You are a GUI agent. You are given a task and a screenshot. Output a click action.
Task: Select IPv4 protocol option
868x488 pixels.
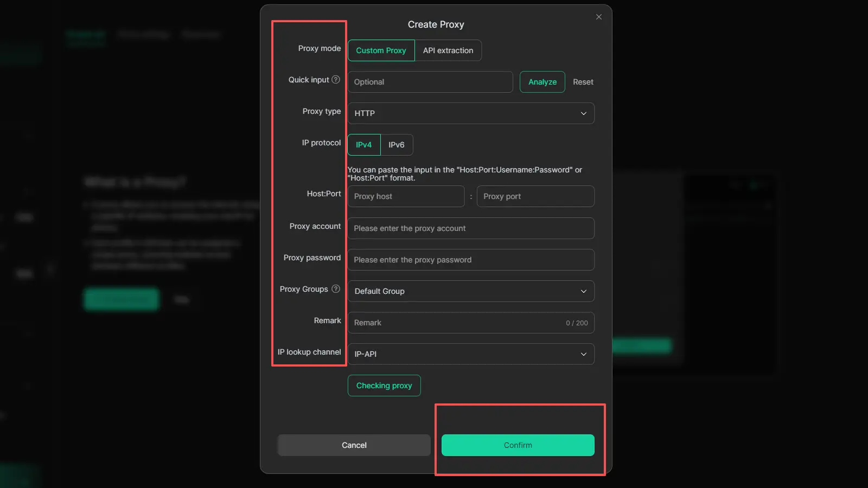click(x=363, y=145)
